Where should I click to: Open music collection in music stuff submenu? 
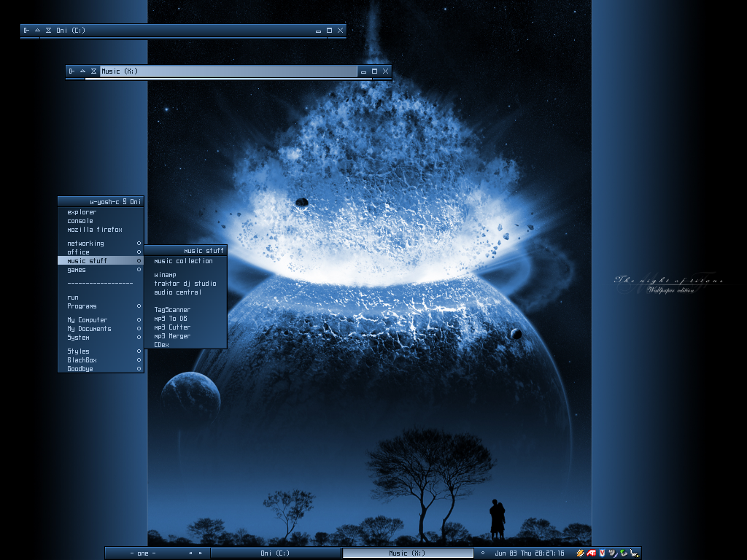click(x=186, y=261)
